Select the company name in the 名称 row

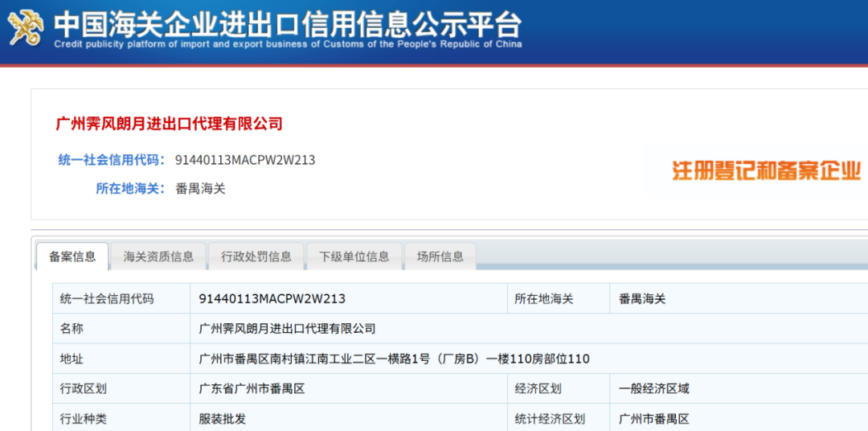click(x=287, y=328)
